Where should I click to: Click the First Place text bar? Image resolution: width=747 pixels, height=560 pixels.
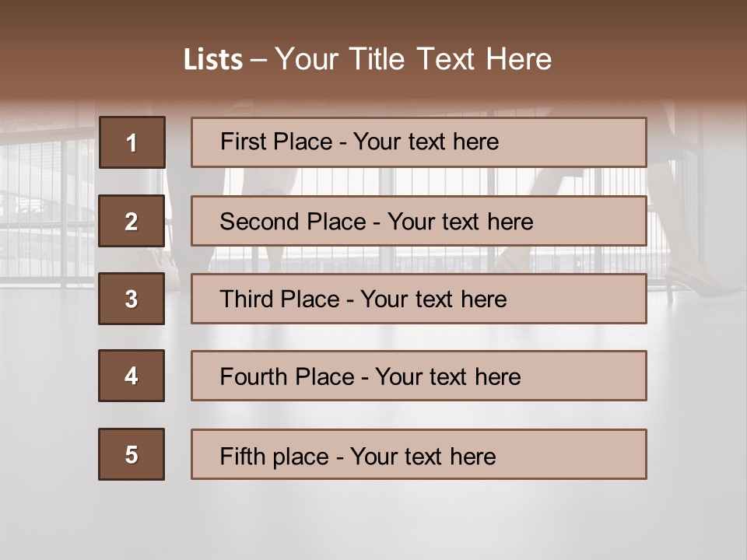[x=419, y=142]
